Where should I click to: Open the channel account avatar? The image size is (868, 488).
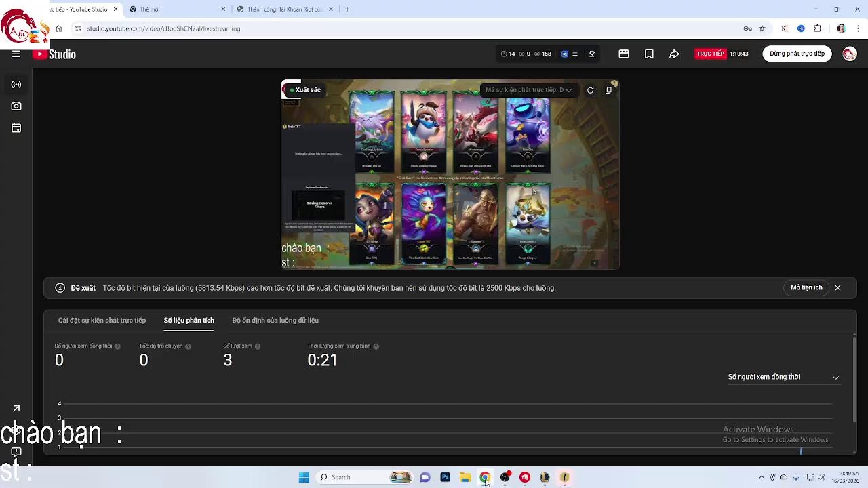(x=850, y=54)
